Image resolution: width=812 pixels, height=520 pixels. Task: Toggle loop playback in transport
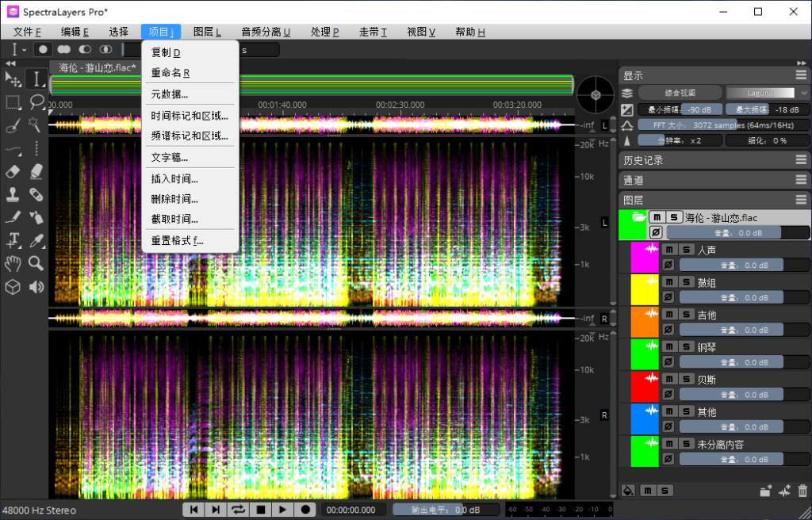[239, 510]
